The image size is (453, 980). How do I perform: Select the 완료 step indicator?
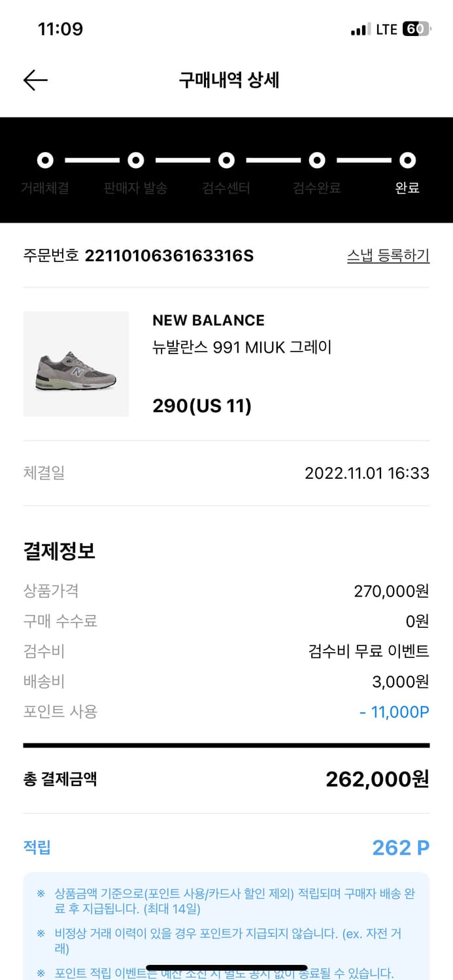point(407,160)
